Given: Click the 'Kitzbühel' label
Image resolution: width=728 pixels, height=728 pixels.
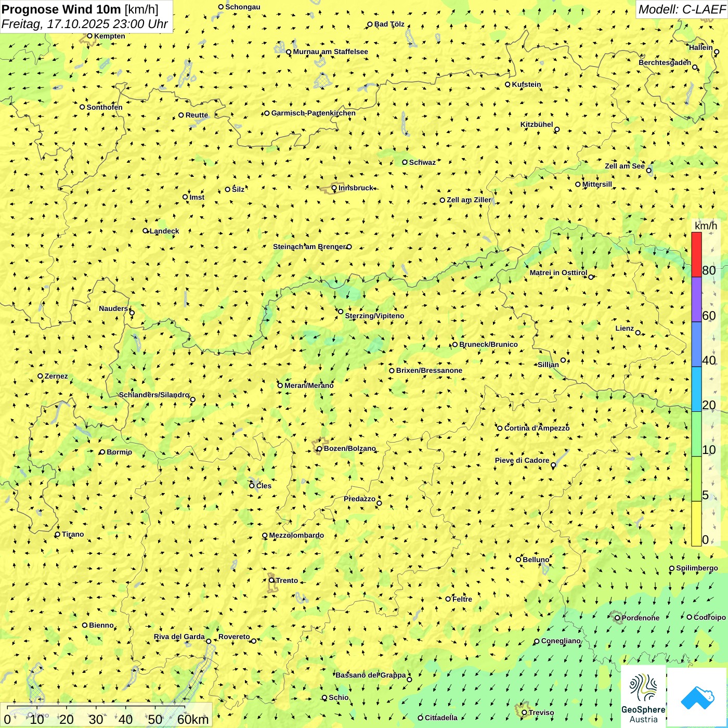Looking at the screenshot, I should coord(537,124).
